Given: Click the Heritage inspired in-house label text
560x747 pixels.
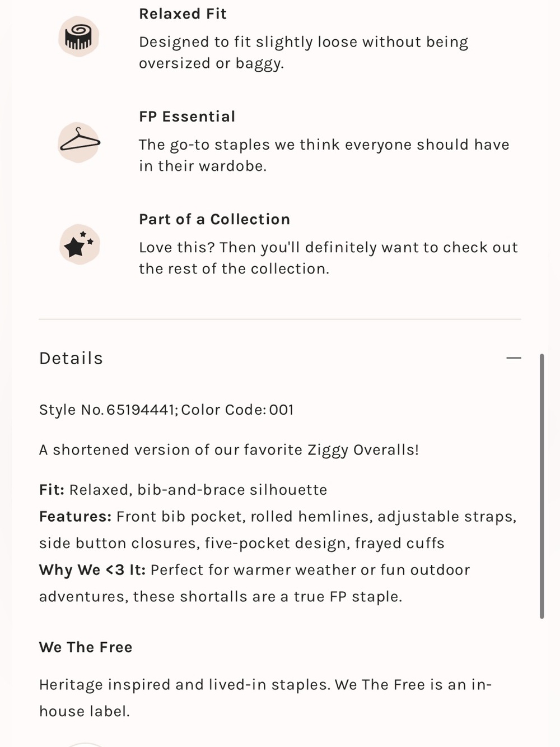Looking at the screenshot, I should point(265,698).
